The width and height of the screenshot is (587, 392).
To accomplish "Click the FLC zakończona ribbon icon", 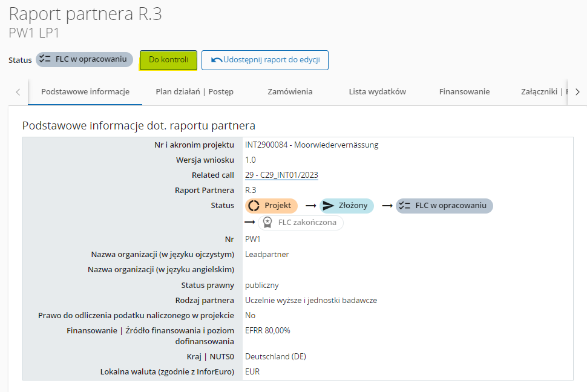I will coord(267,223).
